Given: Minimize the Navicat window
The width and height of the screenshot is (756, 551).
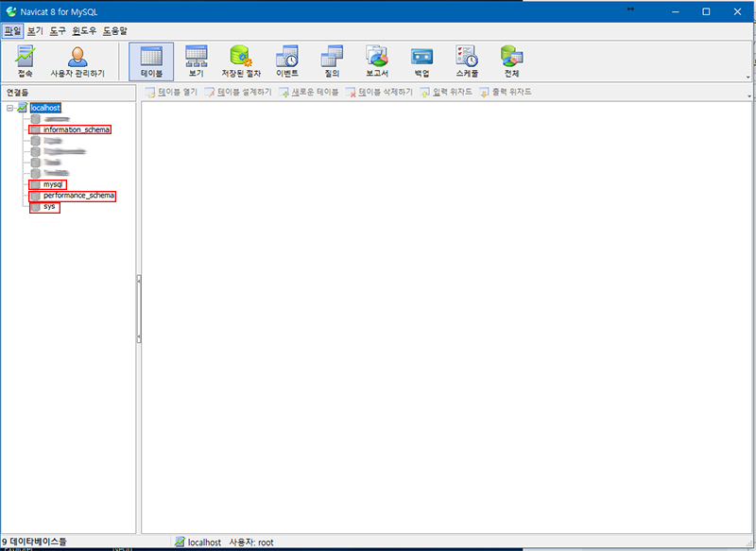Looking at the screenshot, I should [675, 11].
